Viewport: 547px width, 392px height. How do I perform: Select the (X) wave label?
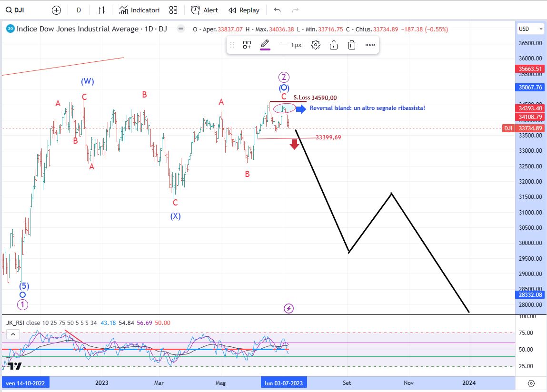click(x=176, y=216)
